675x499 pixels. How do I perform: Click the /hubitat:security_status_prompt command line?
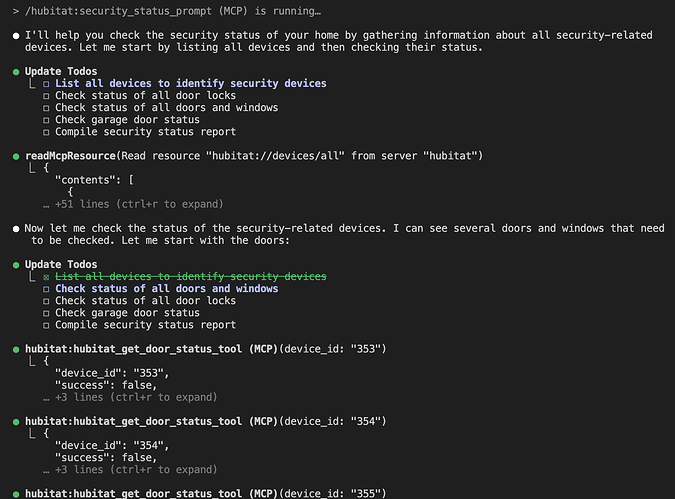coord(173,11)
